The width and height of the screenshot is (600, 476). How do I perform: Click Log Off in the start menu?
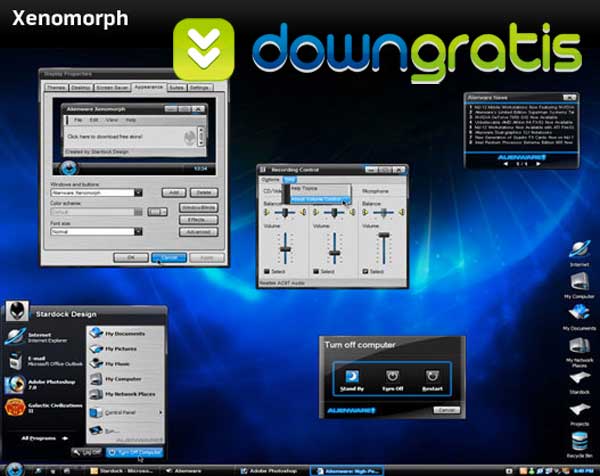click(x=87, y=452)
